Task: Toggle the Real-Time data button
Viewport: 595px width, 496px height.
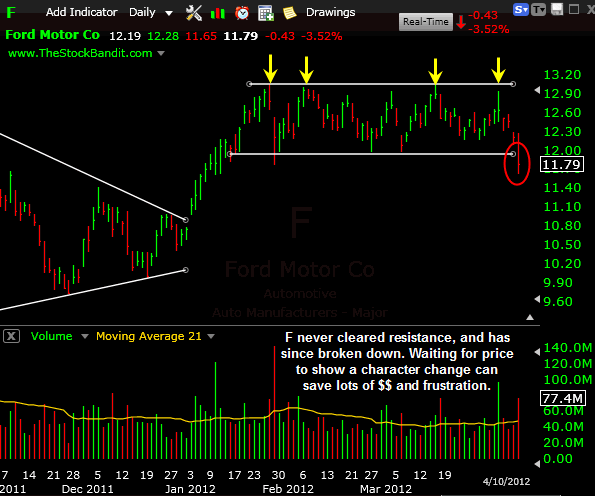Action: click(x=426, y=22)
